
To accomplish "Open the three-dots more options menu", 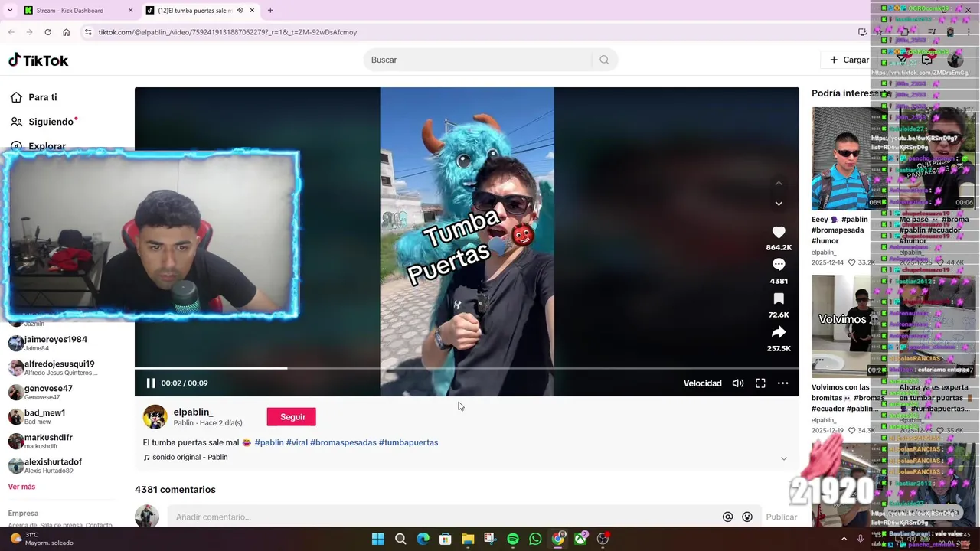I will (x=782, y=383).
